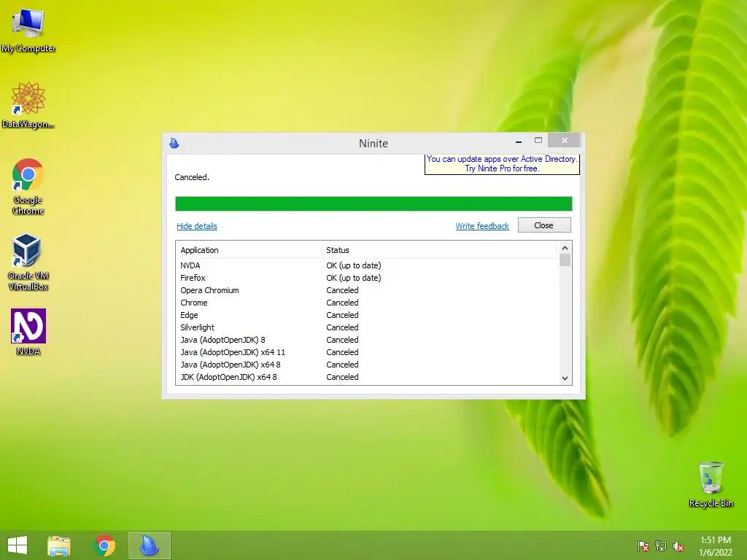Maximize the Ninite window

(x=538, y=141)
